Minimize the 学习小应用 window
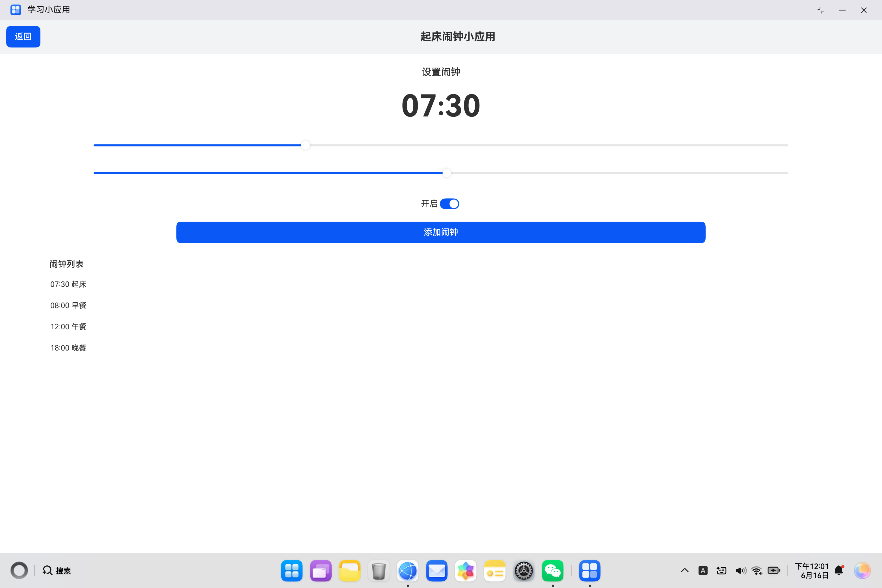 point(842,10)
